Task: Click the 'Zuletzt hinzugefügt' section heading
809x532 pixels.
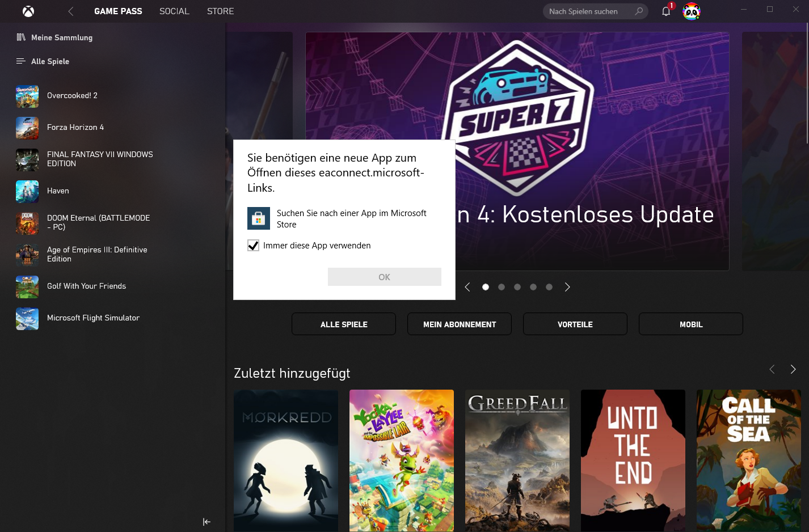Action: coord(292,373)
